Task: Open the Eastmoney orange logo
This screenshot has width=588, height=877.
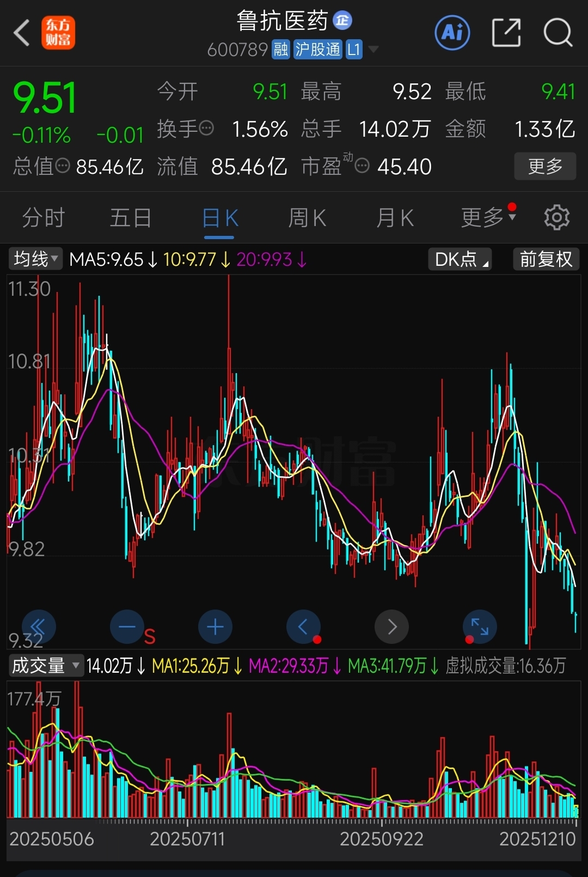Action: pos(58,33)
